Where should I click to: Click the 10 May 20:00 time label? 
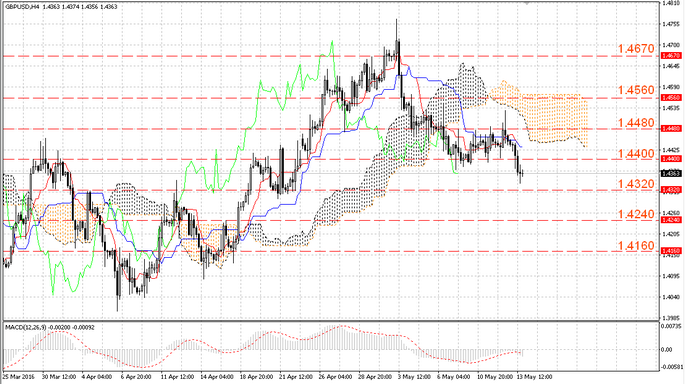[x=494, y=377]
